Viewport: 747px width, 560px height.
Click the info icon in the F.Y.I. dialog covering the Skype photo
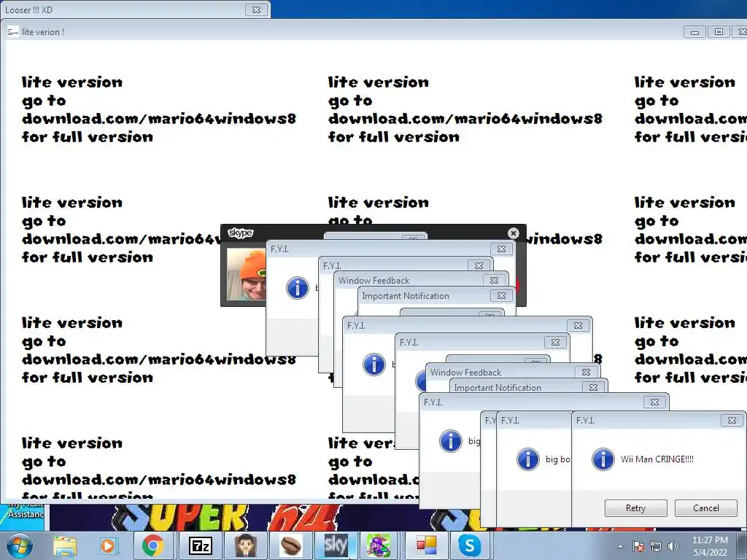(x=298, y=288)
